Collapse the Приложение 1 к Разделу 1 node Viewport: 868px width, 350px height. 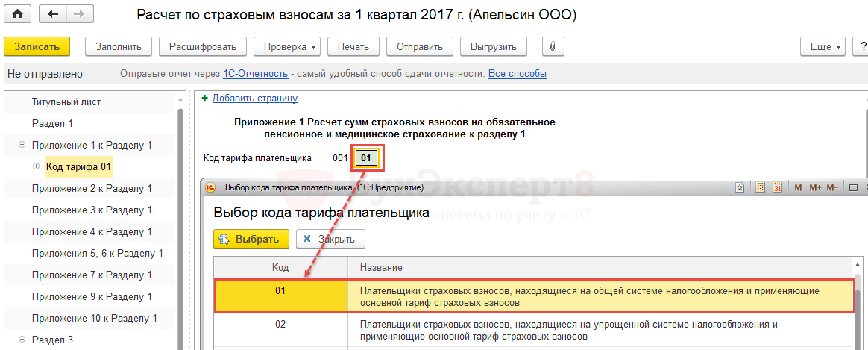(22, 146)
